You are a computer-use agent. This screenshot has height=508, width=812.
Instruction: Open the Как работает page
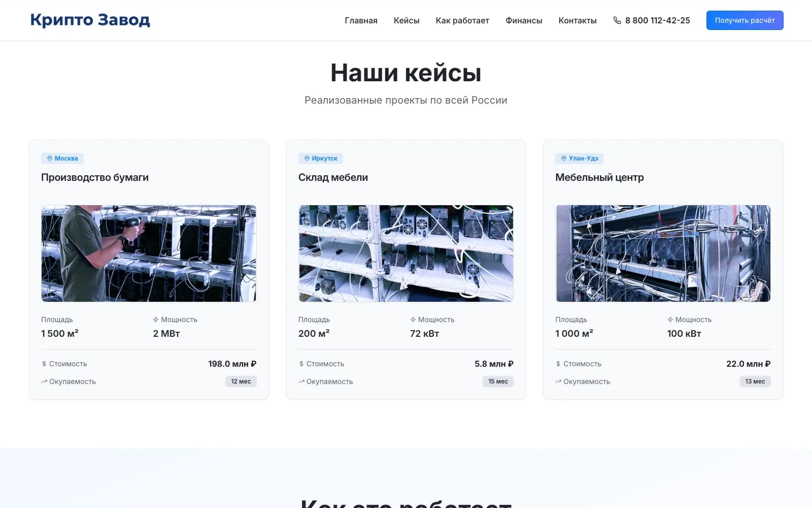462,20
